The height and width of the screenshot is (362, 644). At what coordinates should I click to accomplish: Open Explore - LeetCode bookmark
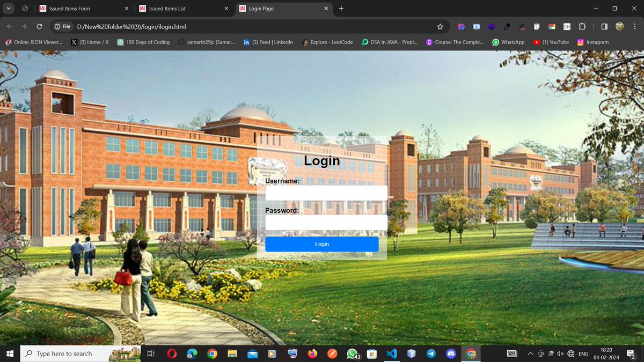327,42
